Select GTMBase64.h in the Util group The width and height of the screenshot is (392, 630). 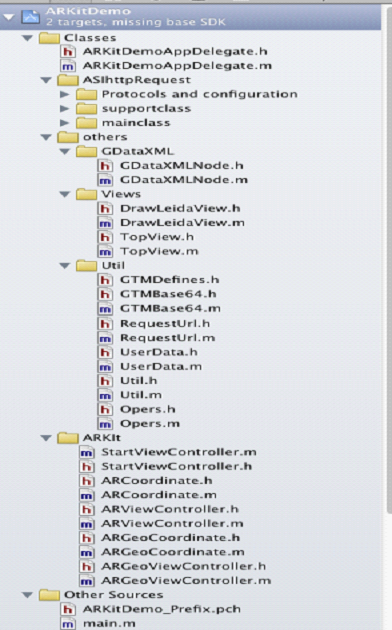pos(168,294)
